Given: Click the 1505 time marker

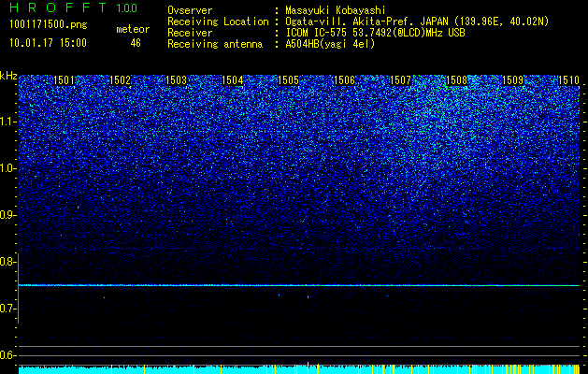Looking at the screenshot, I should pyautogui.click(x=288, y=80).
